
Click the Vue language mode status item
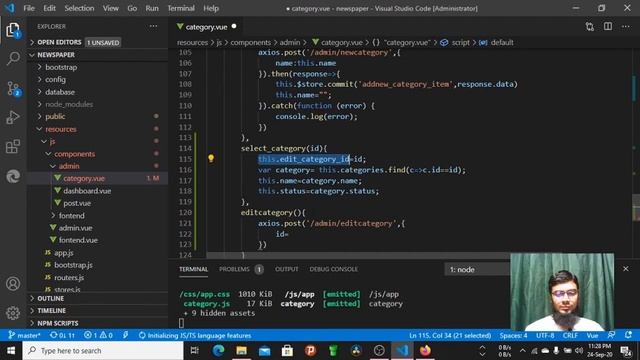click(592, 335)
